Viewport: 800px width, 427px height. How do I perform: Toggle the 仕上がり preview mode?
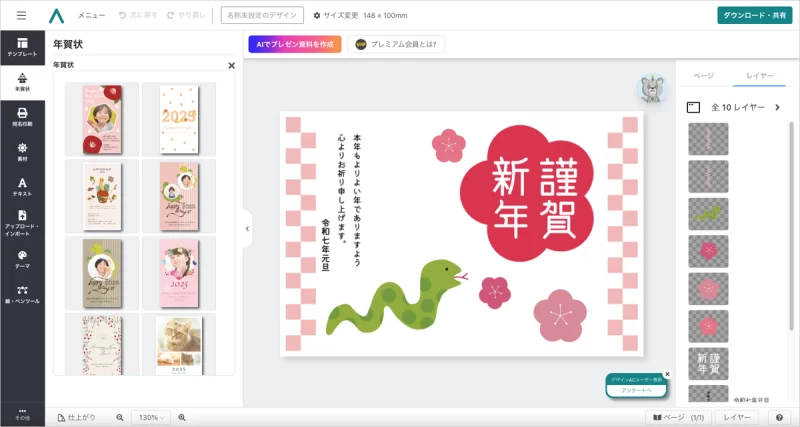77,417
